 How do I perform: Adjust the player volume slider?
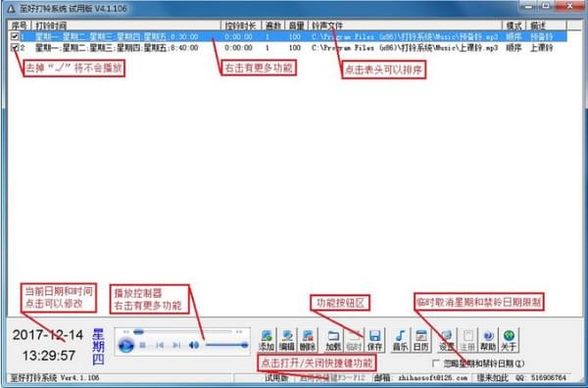pyautogui.click(x=226, y=345)
